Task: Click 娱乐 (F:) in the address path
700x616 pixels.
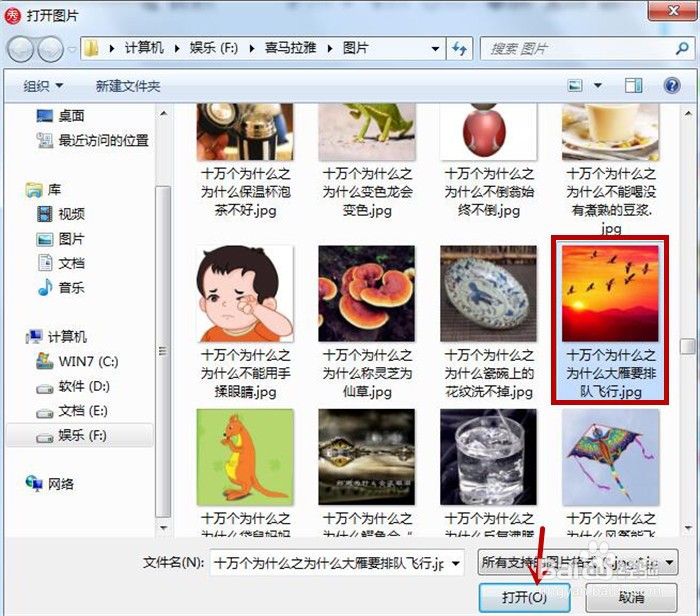Action: tap(214, 48)
